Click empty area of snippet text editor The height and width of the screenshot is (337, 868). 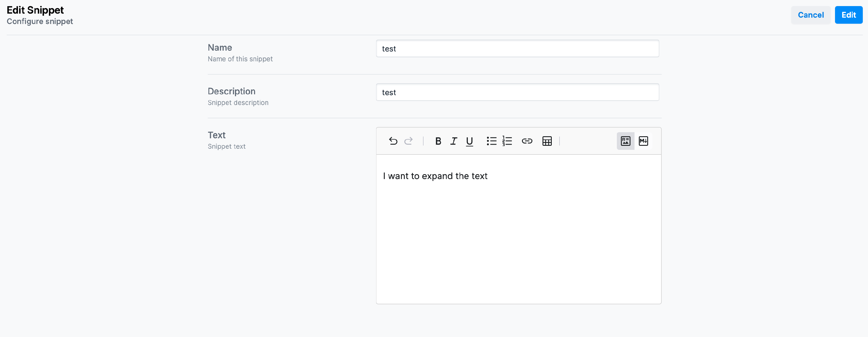pyautogui.click(x=518, y=243)
